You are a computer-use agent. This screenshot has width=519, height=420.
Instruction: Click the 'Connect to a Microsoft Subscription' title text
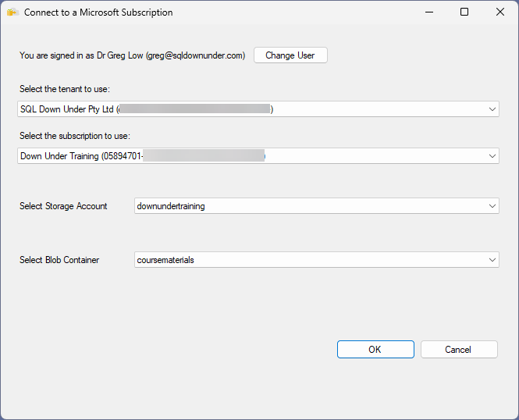click(x=98, y=12)
